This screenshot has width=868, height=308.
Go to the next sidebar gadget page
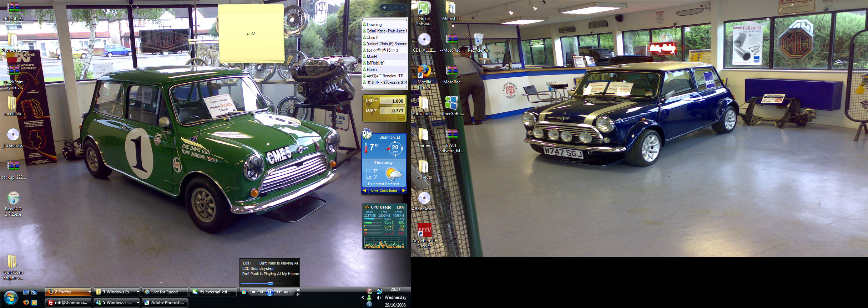403,7
